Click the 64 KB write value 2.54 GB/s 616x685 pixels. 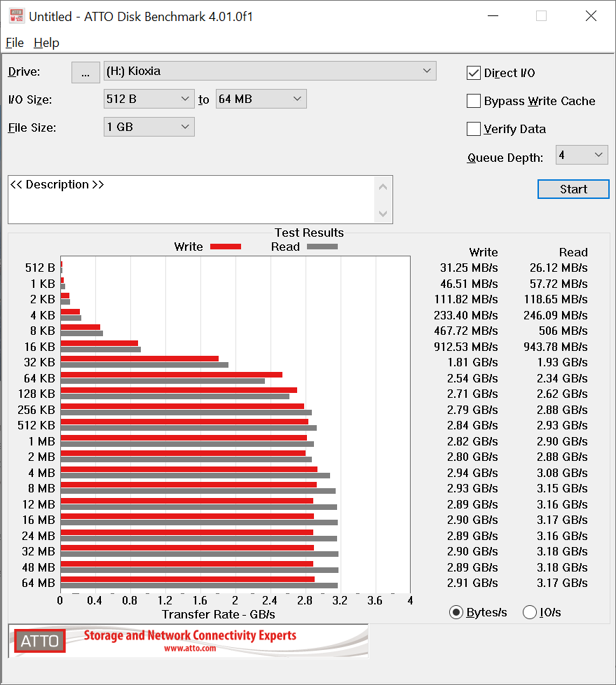pos(472,378)
